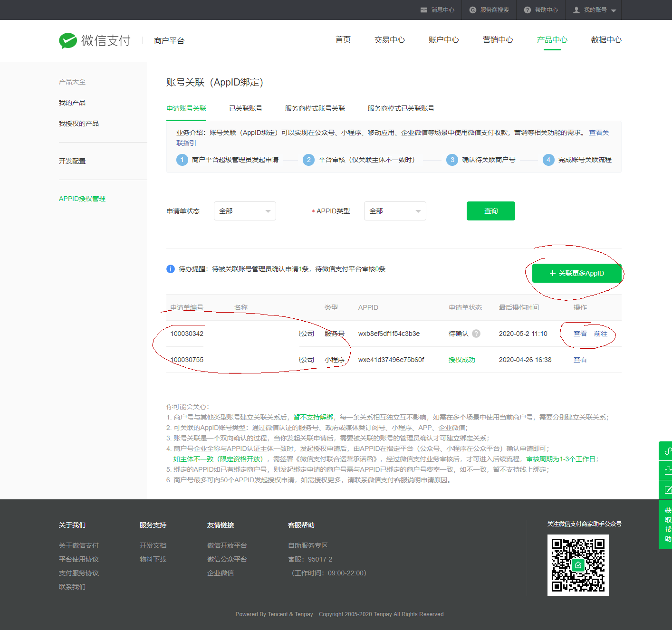Open the 首页 navigation item

(x=343, y=40)
